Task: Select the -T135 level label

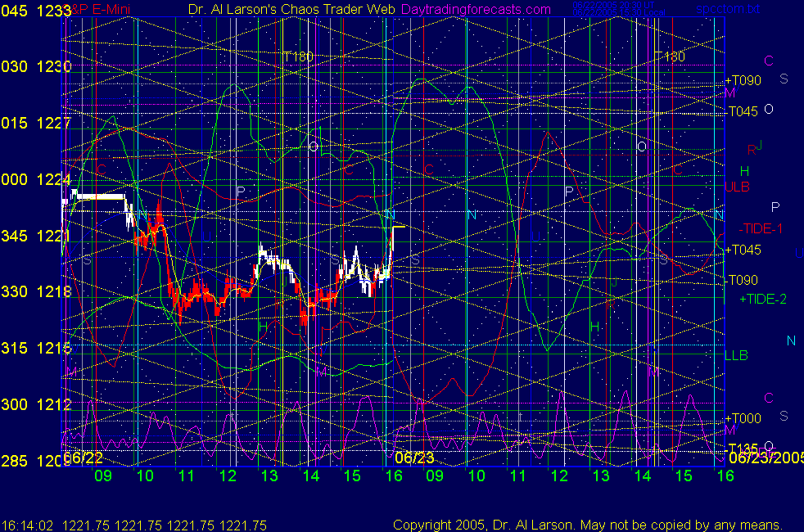Action: pos(742,449)
